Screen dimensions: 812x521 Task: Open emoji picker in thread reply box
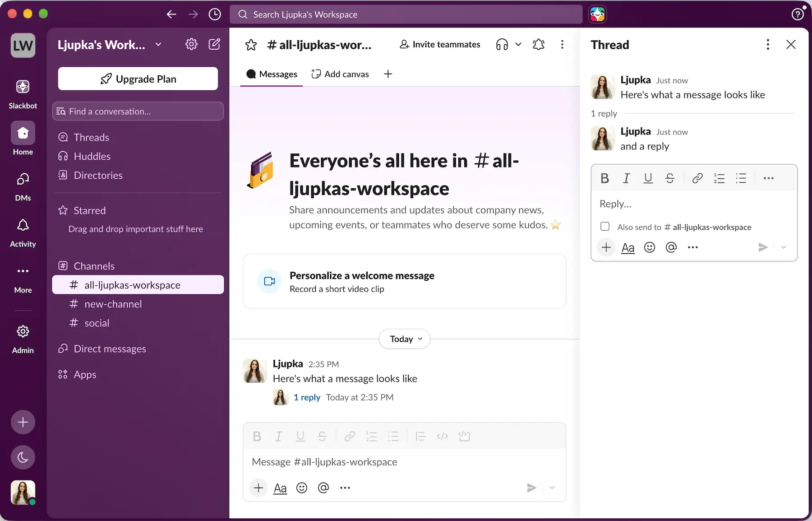point(650,247)
